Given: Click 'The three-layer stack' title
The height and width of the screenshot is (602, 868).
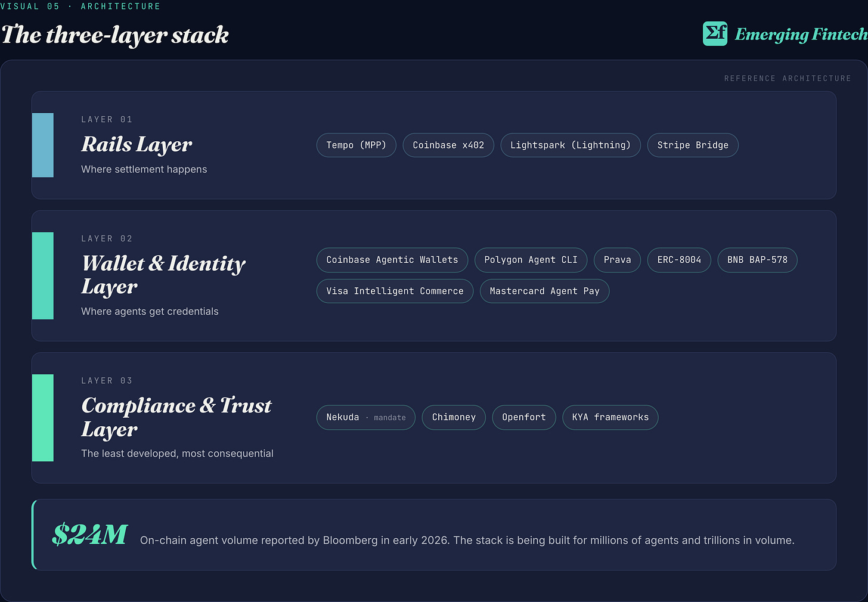Looking at the screenshot, I should tap(115, 35).
